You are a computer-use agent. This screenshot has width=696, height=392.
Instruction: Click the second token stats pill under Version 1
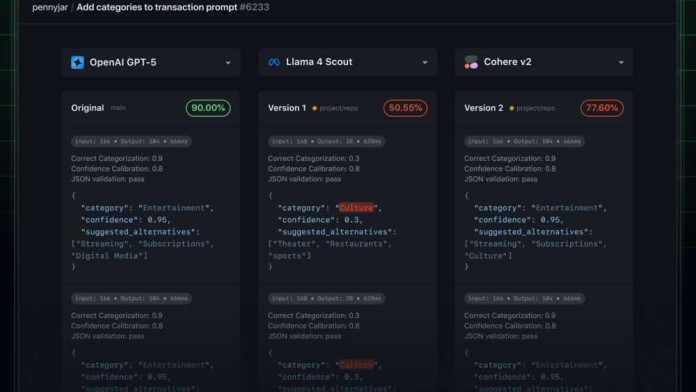point(326,298)
